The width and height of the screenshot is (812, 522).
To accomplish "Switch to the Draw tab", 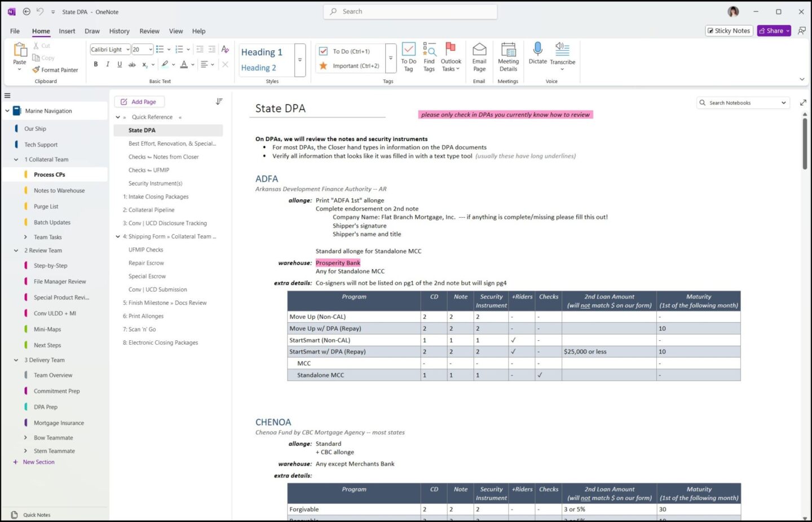I will 92,31.
